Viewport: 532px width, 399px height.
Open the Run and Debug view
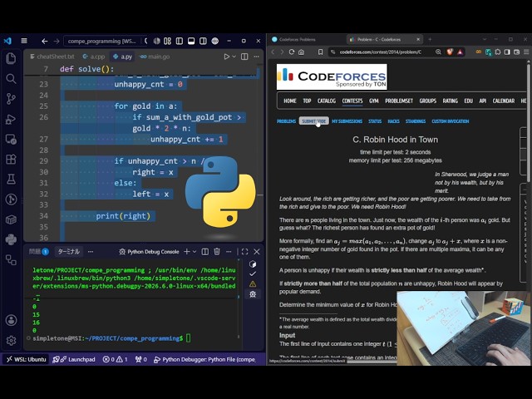[11, 119]
